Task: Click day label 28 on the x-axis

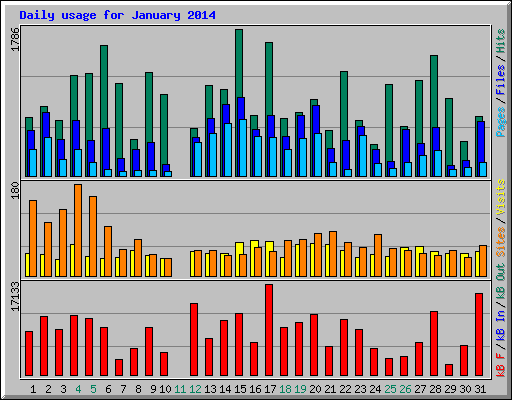Action: [435, 389]
